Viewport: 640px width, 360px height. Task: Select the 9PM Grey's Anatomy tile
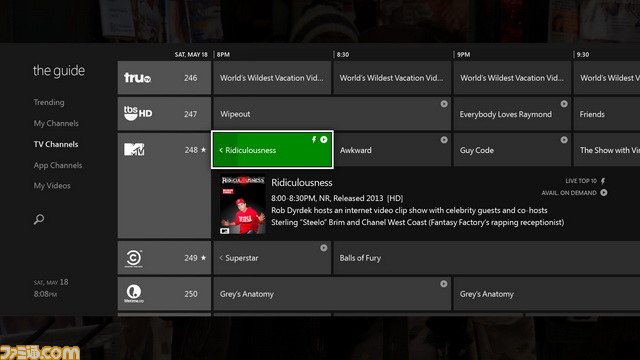click(547, 293)
